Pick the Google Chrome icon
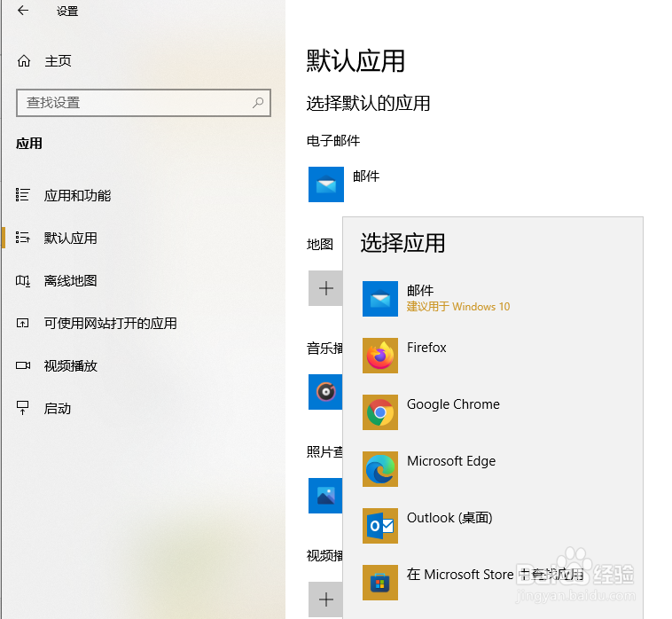 click(x=380, y=412)
